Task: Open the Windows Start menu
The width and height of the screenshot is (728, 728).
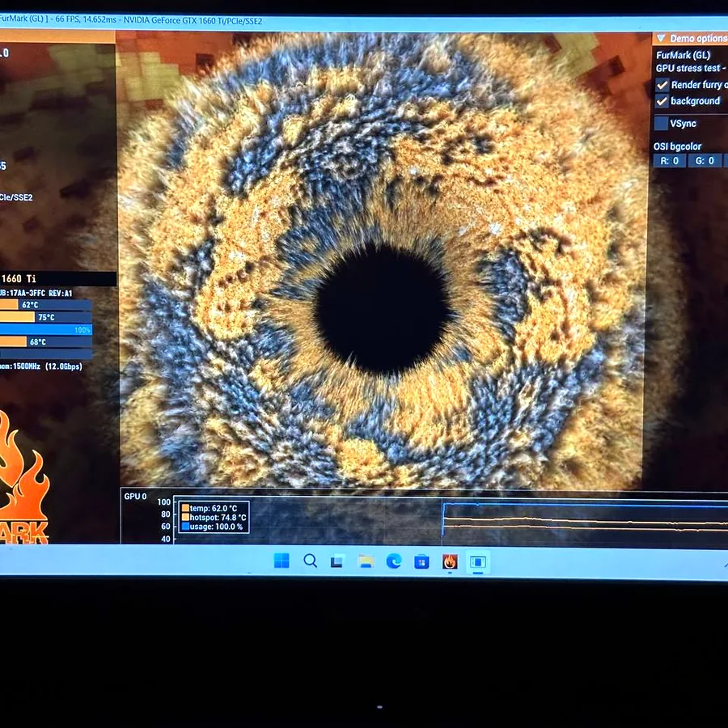Action: [281, 561]
